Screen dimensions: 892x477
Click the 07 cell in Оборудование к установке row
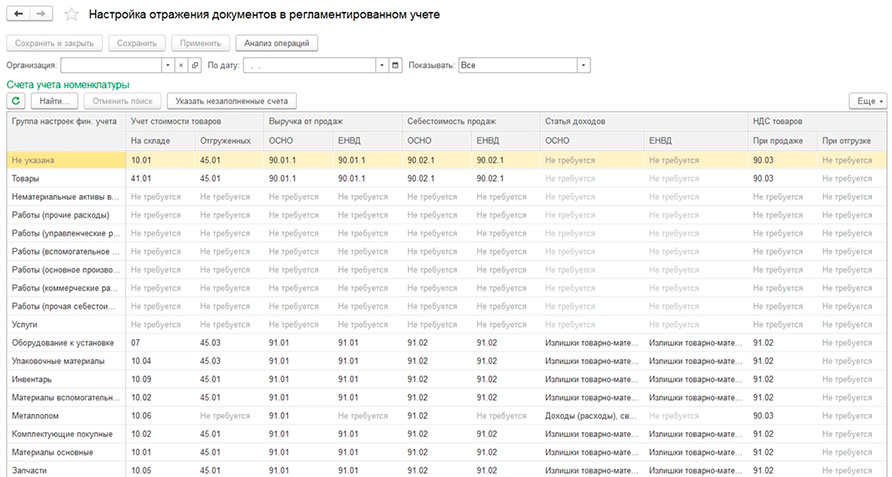(x=160, y=343)
